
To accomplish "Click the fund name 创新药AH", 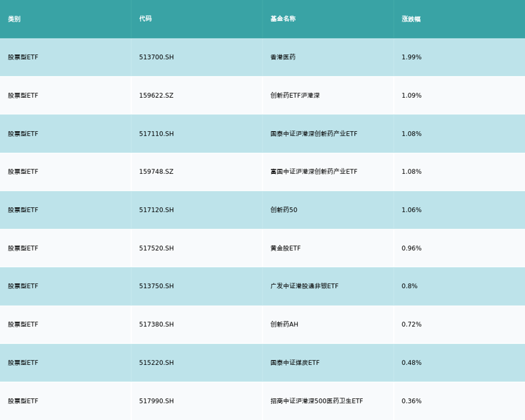I will pyautogui.click(x=284, y=324).
